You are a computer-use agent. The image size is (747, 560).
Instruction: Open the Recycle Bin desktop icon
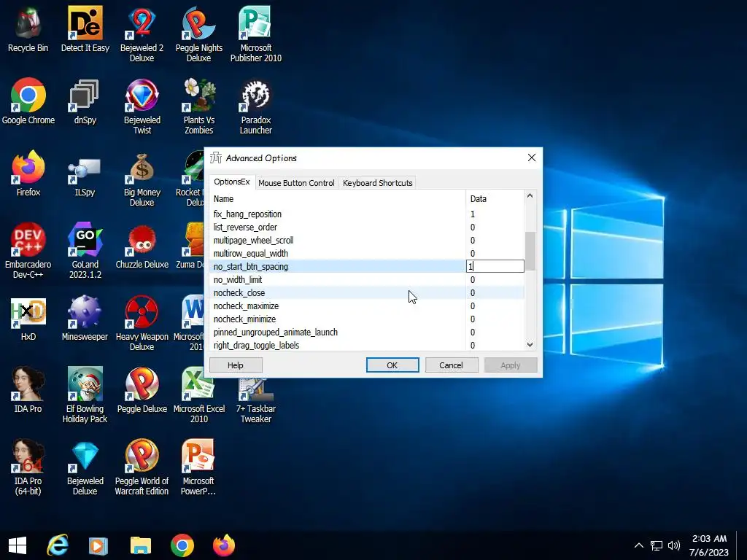click(x=28, y=29)
